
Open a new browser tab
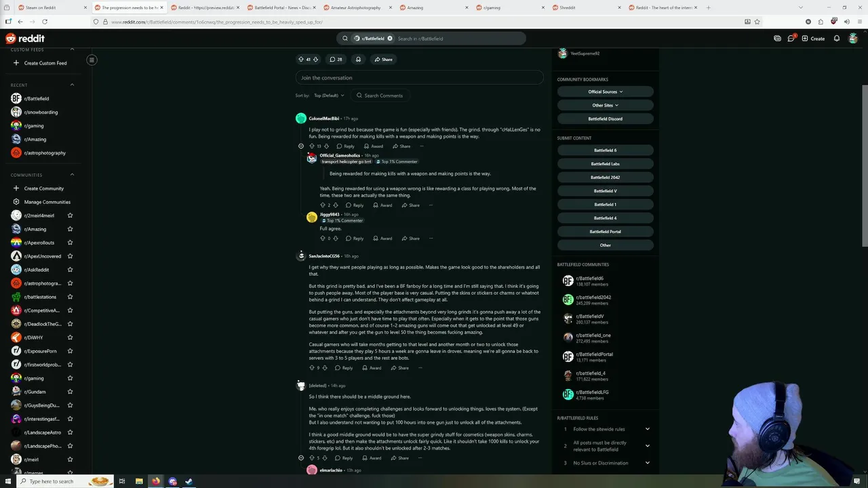708,7
